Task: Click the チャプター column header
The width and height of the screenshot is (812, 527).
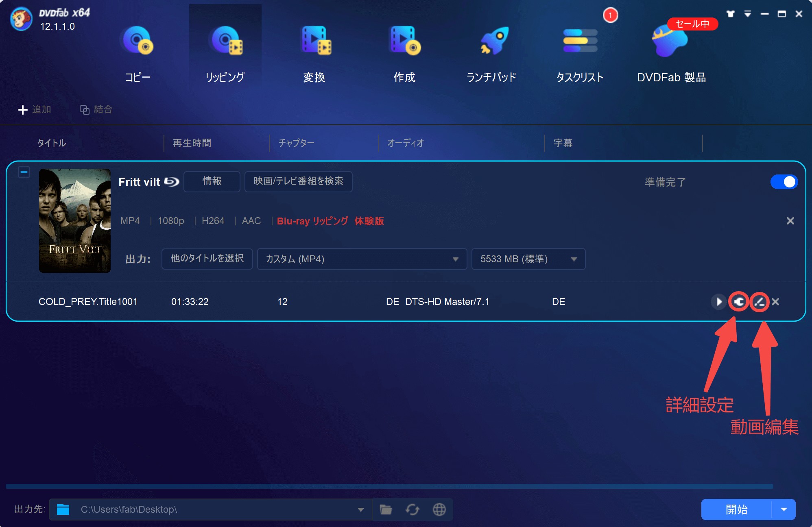Action: (296, 143)
